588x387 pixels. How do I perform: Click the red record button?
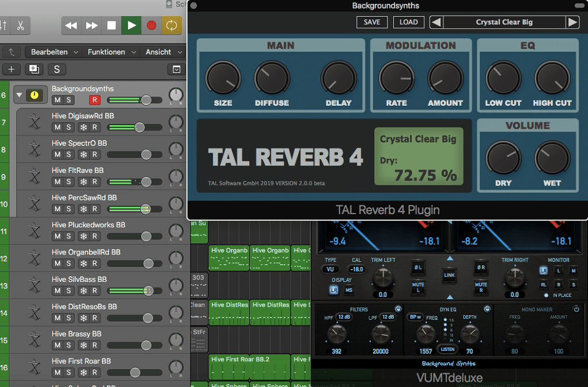tap(152, 25)
